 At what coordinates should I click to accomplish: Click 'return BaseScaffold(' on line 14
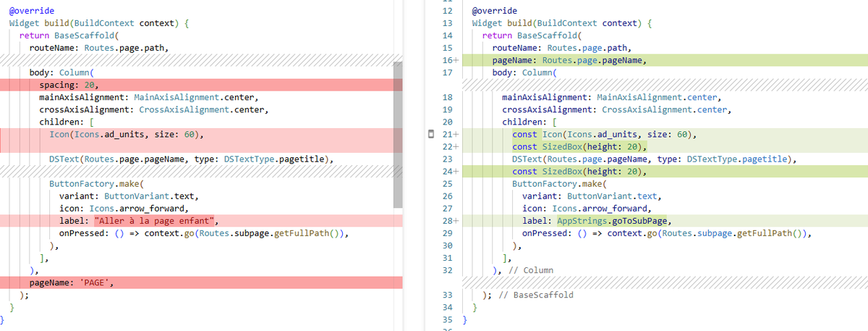tap(531, 35)
